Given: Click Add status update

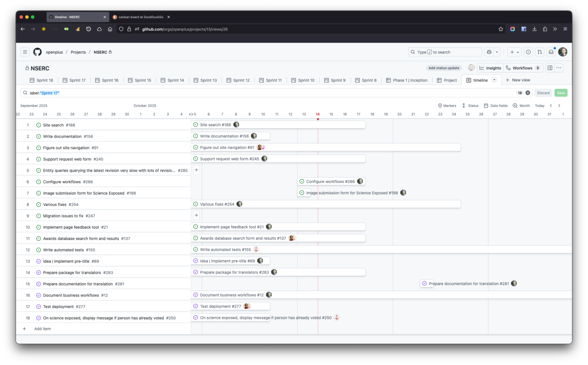Looking at the screenshot, I should pos(444,68).
